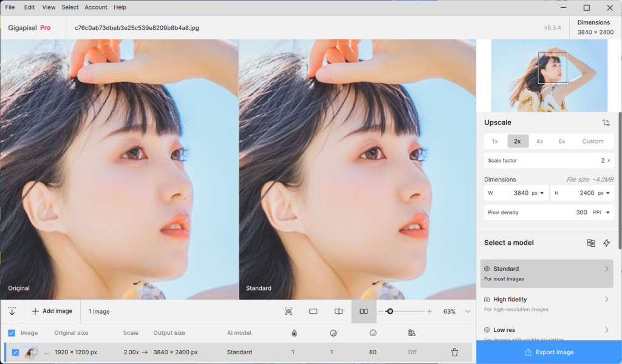This screenshot has height=364, width=622.
Task: Select the crop icon next to Upscale
Action: coord(606,122)
